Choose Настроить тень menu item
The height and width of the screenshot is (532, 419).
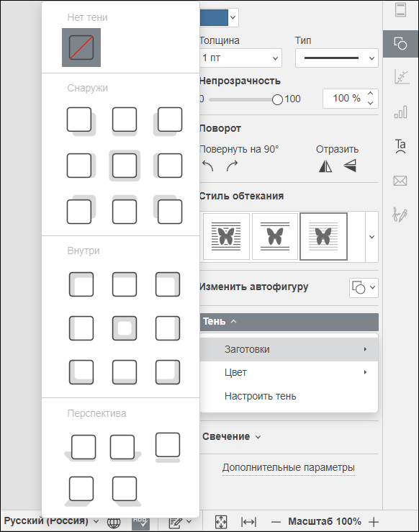289,396
